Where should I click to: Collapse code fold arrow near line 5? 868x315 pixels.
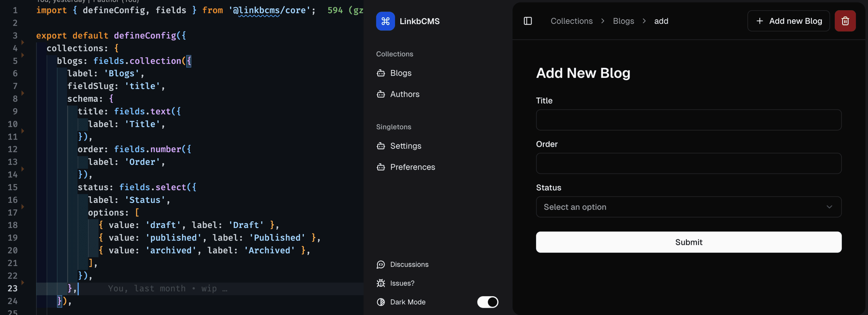pyautogui.click(x=23, y=55)
